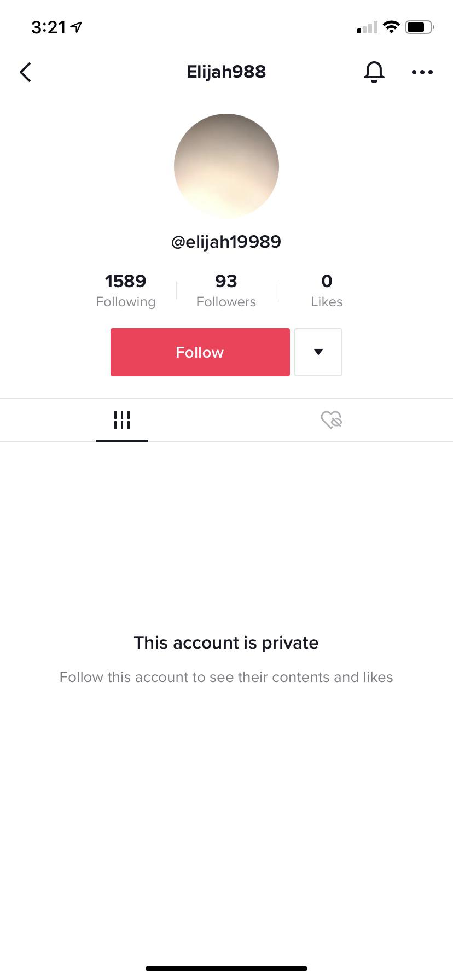Go back using the back arrow
This screenshot has width=453, height=980.
point(25,72)
